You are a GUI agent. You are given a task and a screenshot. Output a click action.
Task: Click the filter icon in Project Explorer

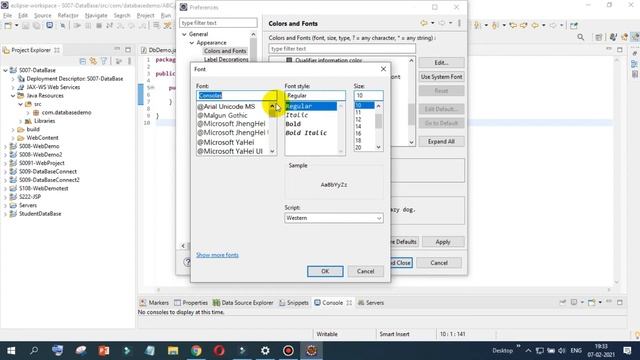pos(104,61)
